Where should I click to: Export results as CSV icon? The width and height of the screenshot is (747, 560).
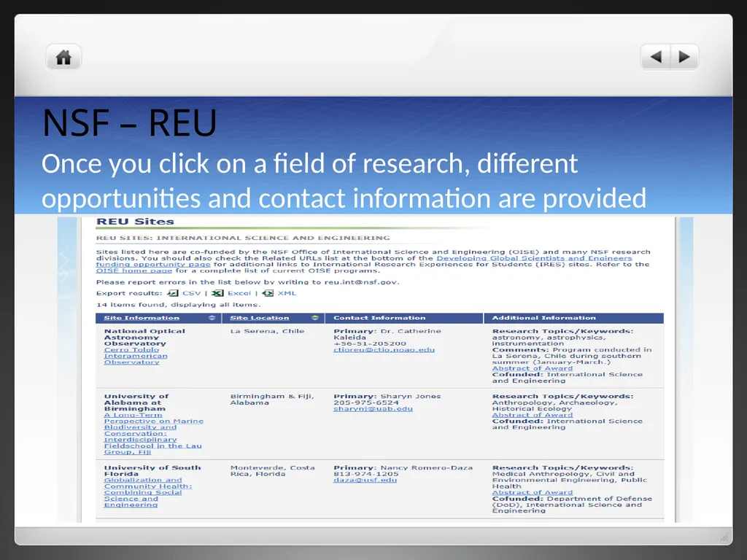[173, 293]
